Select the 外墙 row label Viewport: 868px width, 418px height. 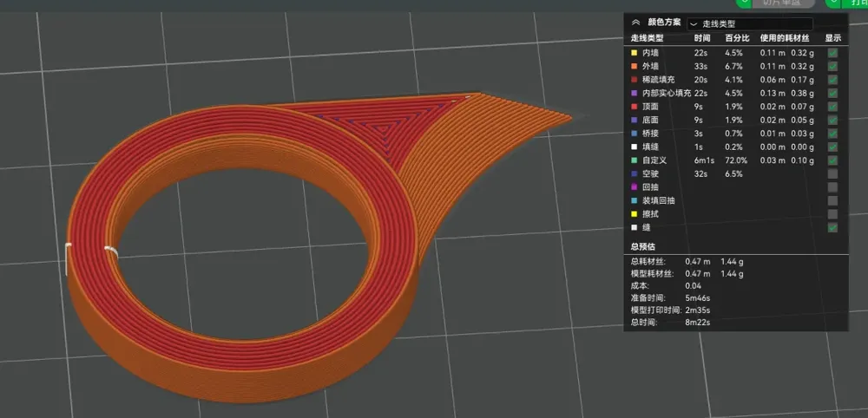tap(650, 67)
